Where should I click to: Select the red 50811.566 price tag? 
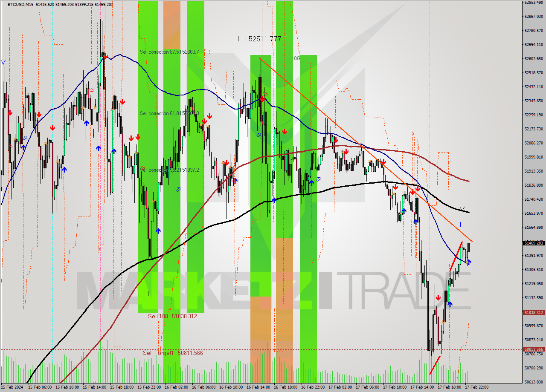click(533, 349)
